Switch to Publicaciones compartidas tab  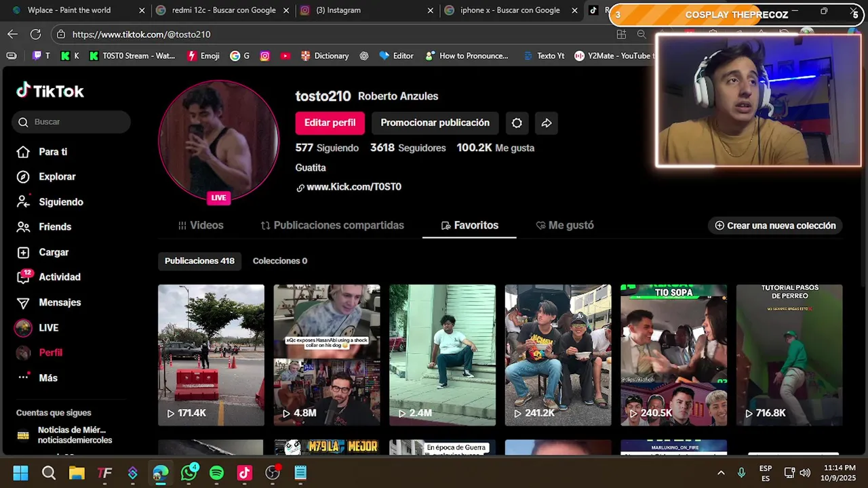(x=332, y=226)
